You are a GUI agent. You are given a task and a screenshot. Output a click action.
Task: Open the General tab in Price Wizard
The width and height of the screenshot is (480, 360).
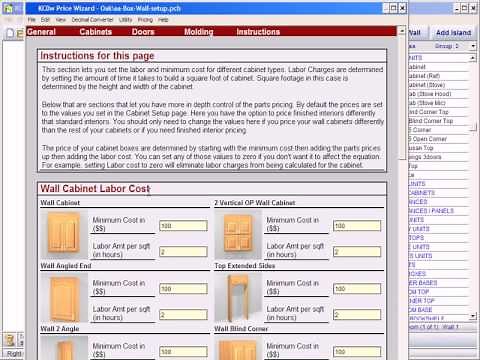tap(41, 32)
